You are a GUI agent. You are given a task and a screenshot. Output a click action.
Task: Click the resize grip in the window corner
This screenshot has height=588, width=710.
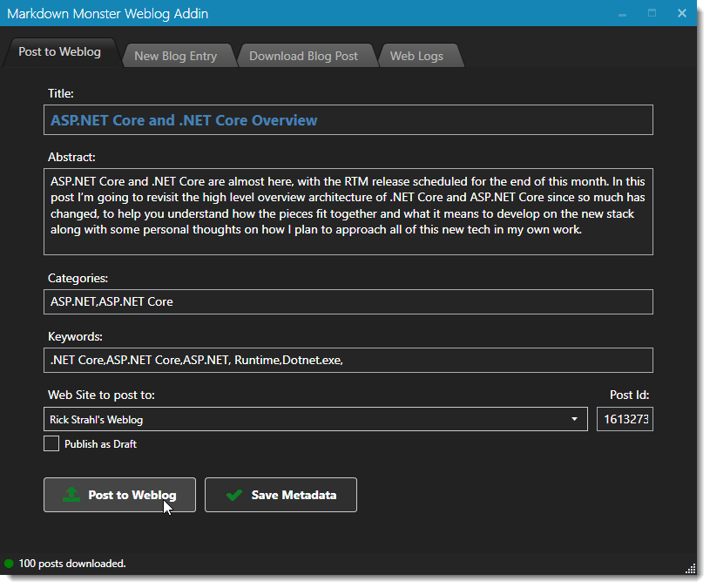pyautogui.click(x=691, y=569)
